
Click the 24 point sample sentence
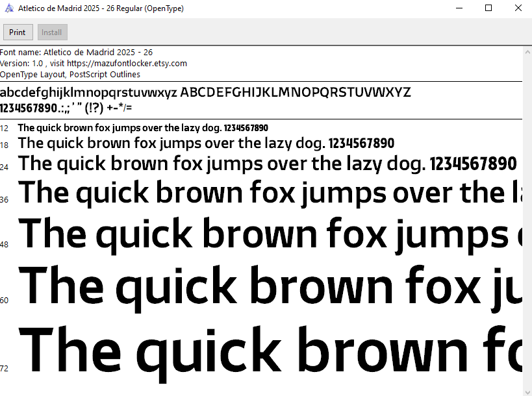(x=268, y=163)
